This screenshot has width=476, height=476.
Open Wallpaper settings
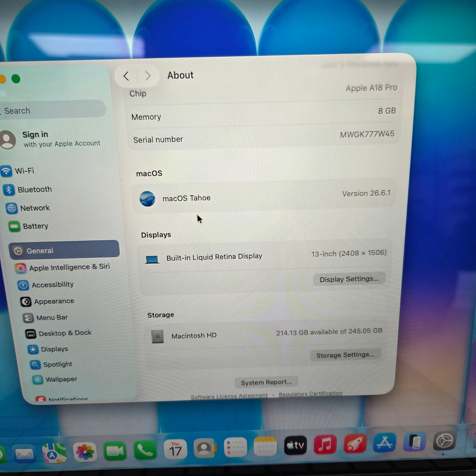tap(55, 379)
